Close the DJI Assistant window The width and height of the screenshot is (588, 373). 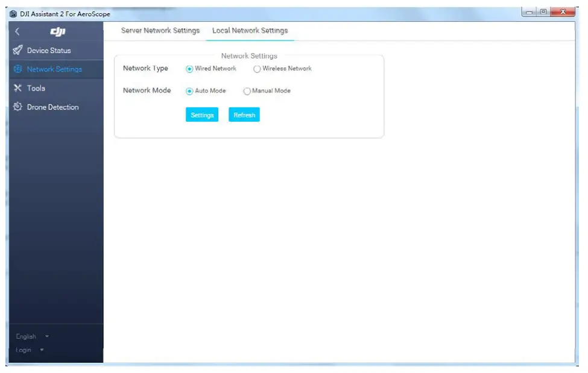(563, 12)
